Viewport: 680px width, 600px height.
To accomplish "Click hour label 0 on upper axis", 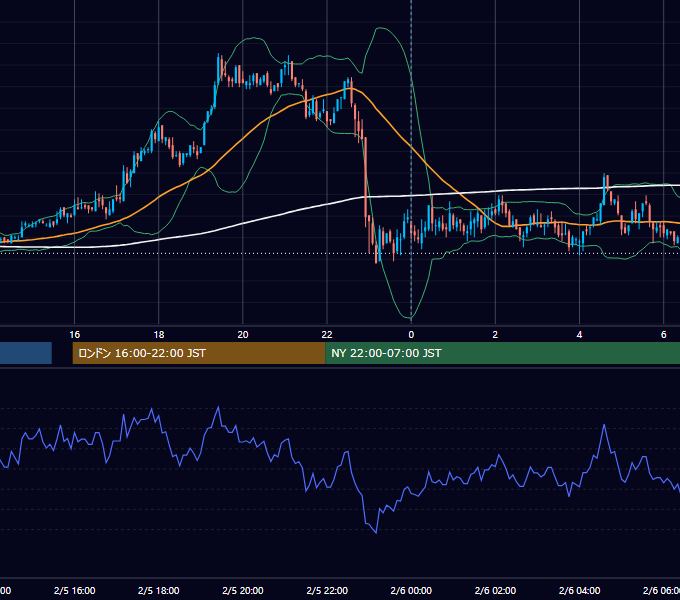I will coord(411,335).
